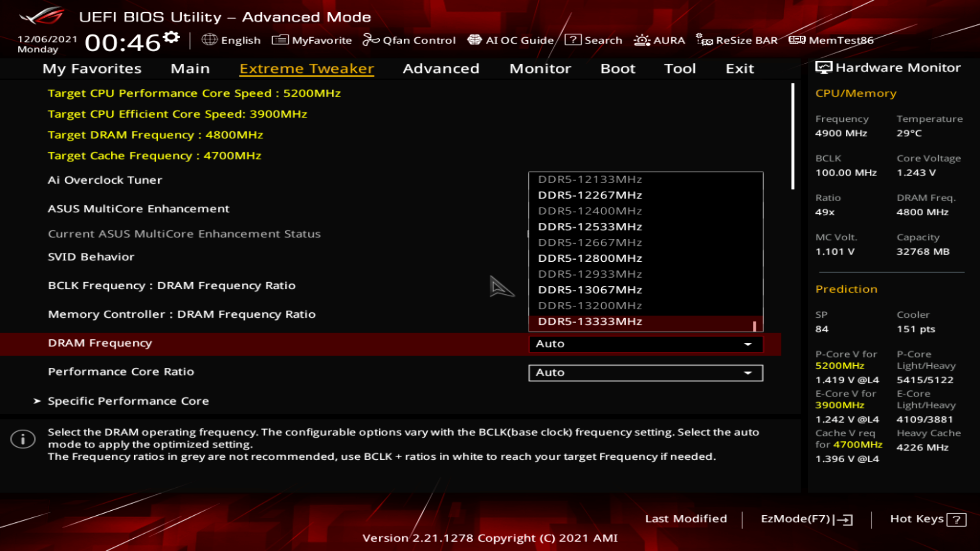980x551 pixels.
Task: Expand the DRAM Frequency Auto dropdown
Action: (645, 344)
